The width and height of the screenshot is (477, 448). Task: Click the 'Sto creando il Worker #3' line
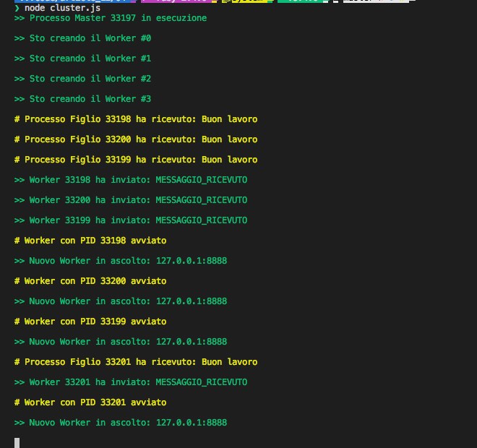tap(82, 99)
